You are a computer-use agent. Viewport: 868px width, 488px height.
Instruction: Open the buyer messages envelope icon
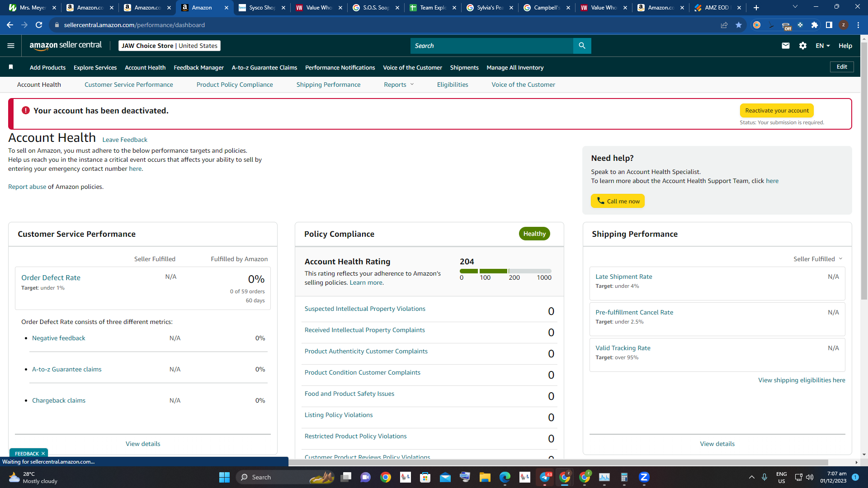pyautogui.click(x=786, y=46)
